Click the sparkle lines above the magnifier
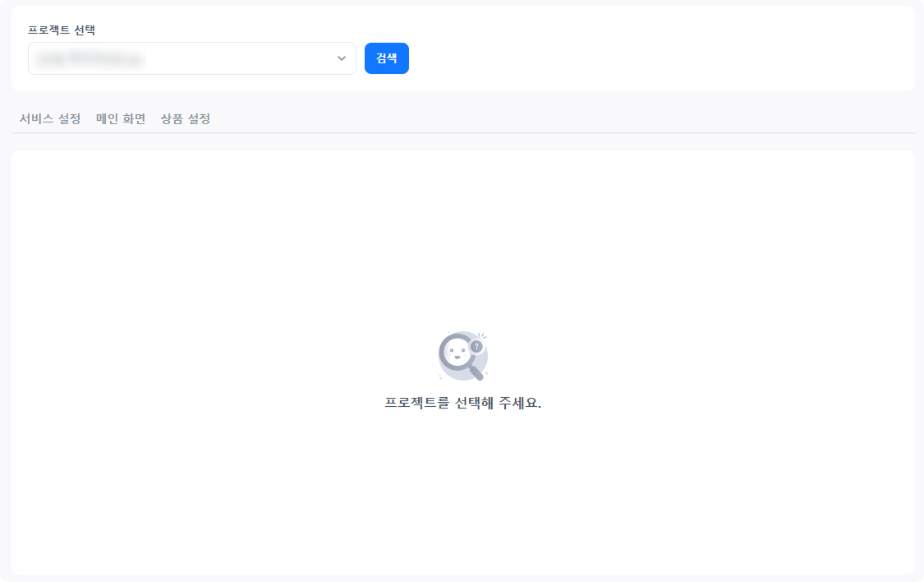Image resolution: width=924 pixels, height=582 pixels. (x=482, y=335)
